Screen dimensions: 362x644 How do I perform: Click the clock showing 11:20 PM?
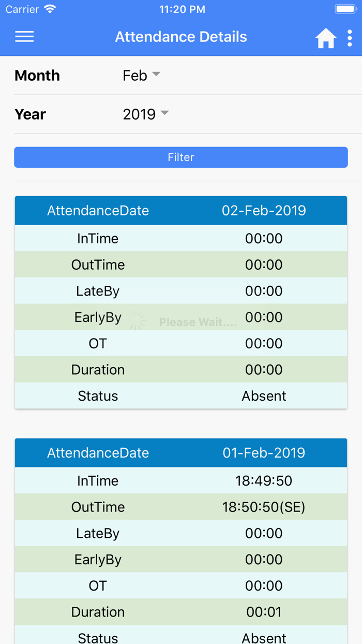(x=182, y=9)
